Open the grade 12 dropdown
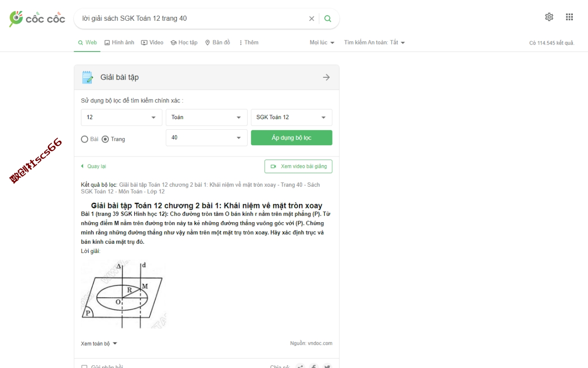This screenshot has height=368, width=588. coord(122,117)
